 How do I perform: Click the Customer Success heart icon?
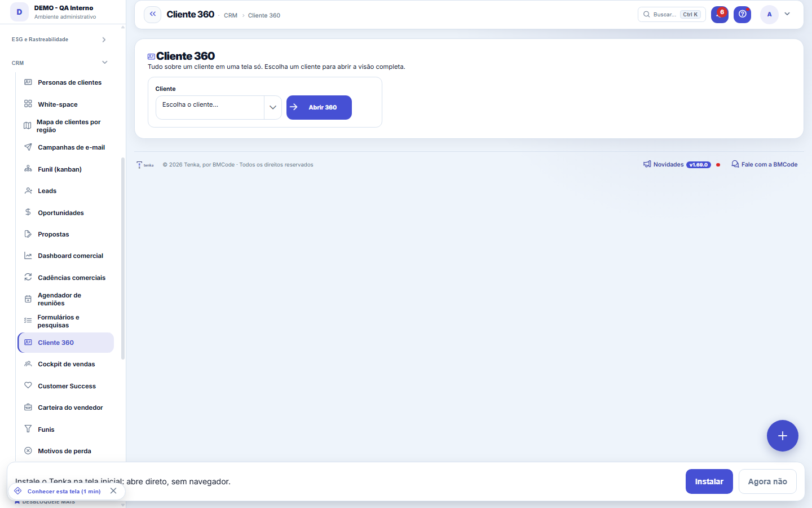[28, 386]
